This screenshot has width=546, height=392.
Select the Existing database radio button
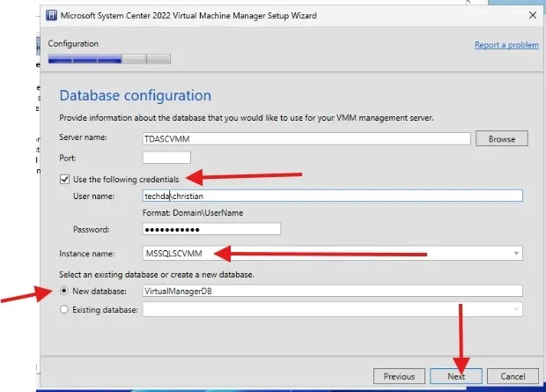[x=64, y=309]
